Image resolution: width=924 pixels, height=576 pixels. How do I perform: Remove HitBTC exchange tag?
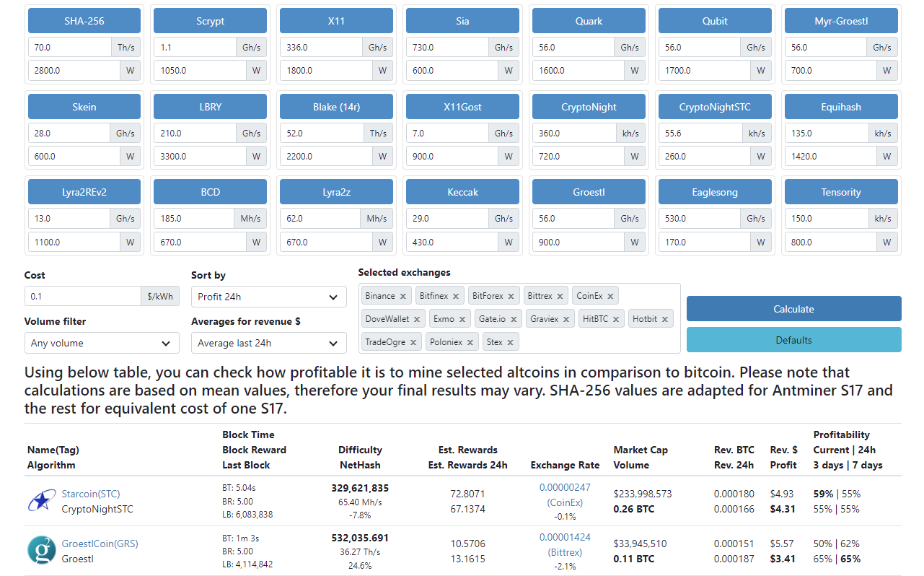pos(616,319)
